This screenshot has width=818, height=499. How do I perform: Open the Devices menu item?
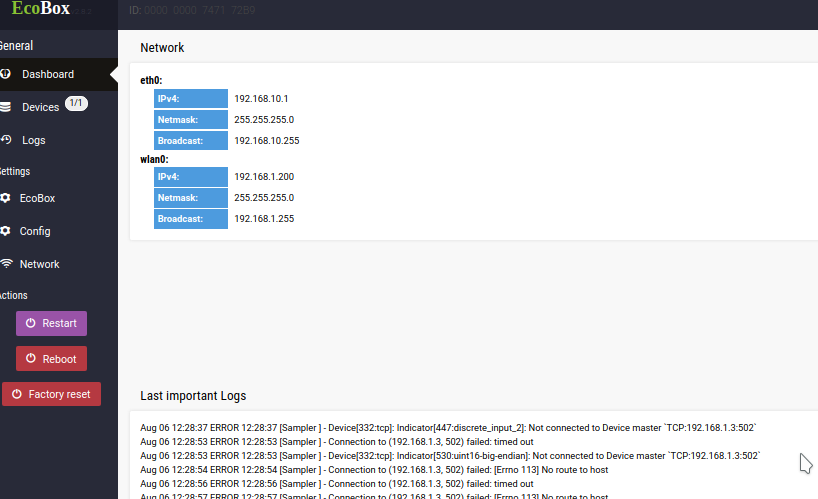[58, 107]
